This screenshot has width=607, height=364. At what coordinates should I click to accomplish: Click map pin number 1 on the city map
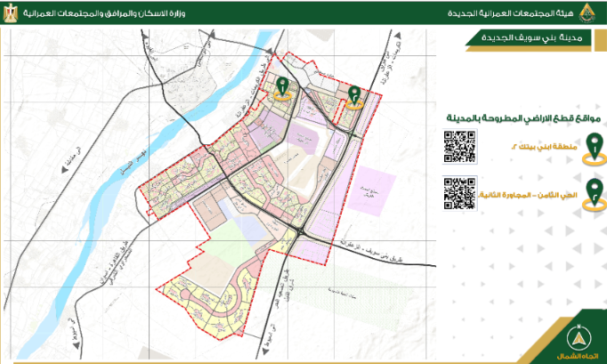coord(283,89)
